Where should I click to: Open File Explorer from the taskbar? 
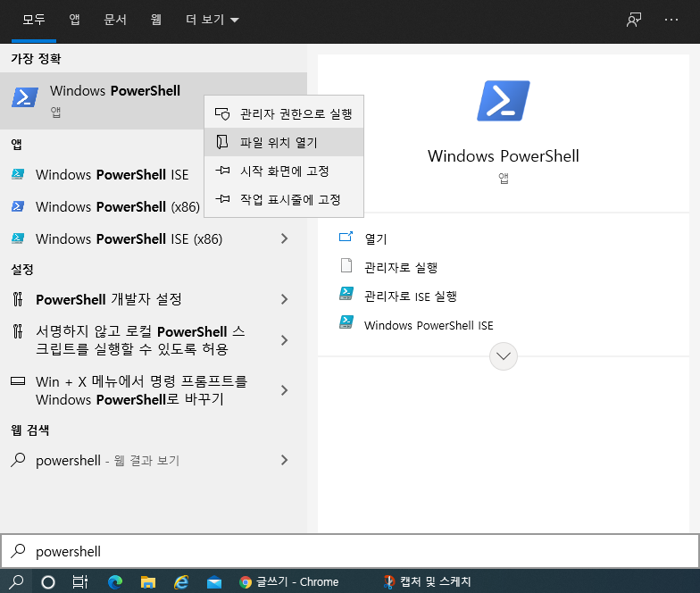tap(148, 582)
